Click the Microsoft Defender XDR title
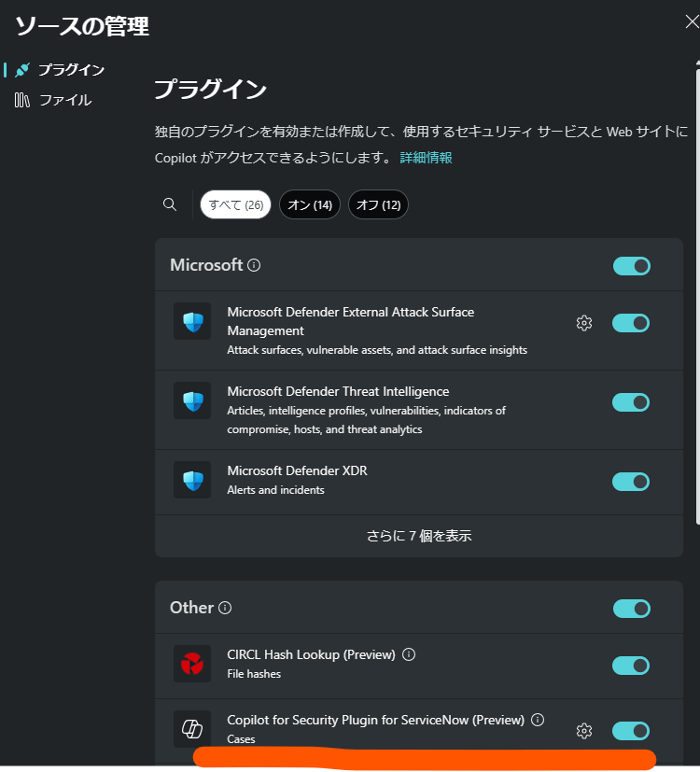 click(298, 470)
